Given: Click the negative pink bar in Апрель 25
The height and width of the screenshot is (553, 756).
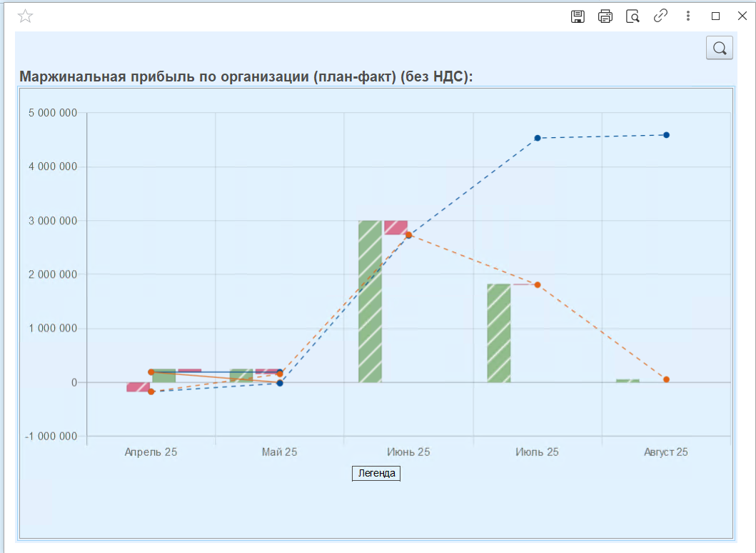Looking at the screenshot, I should 138,387.
